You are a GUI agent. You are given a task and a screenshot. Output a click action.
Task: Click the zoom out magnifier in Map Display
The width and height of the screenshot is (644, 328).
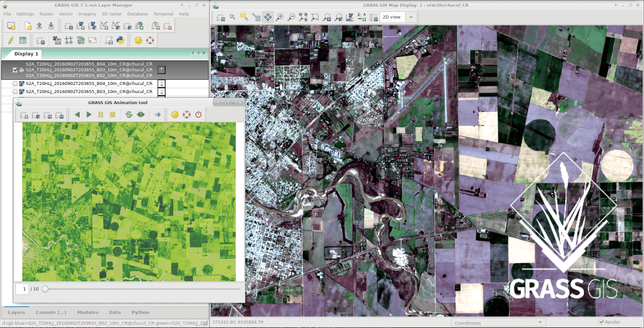point(291,17)
